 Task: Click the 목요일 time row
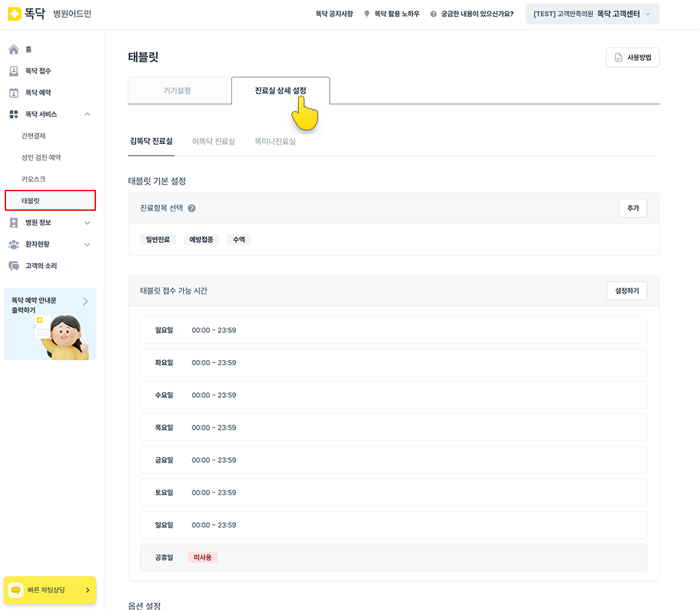pyautogui.click(x=393, y=428)
